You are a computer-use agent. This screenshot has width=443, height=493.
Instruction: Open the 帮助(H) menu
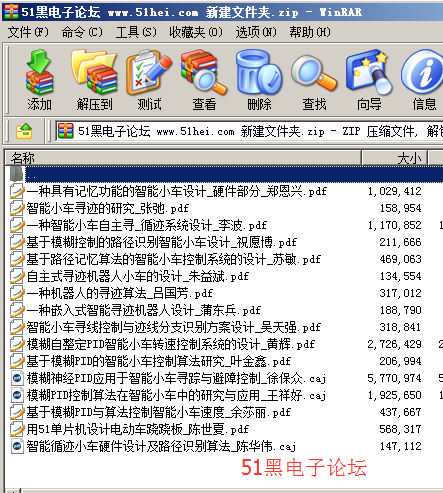point(310,32)
